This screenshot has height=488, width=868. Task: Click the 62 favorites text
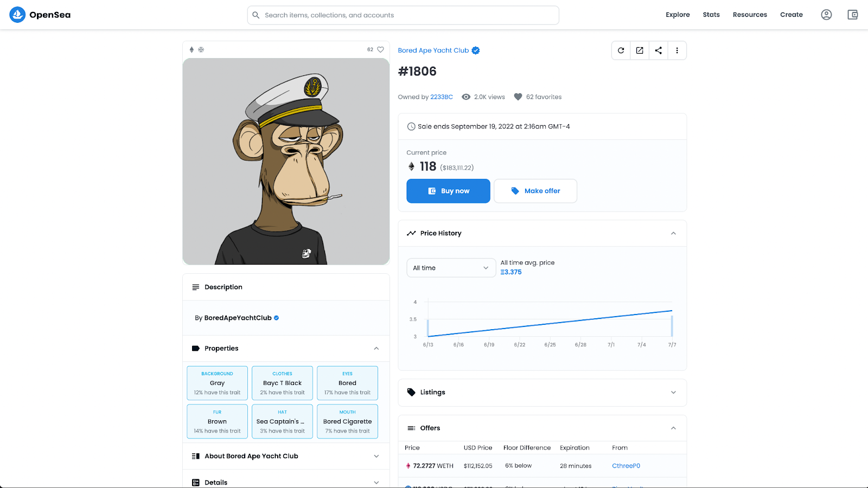(x=544, y=97)
